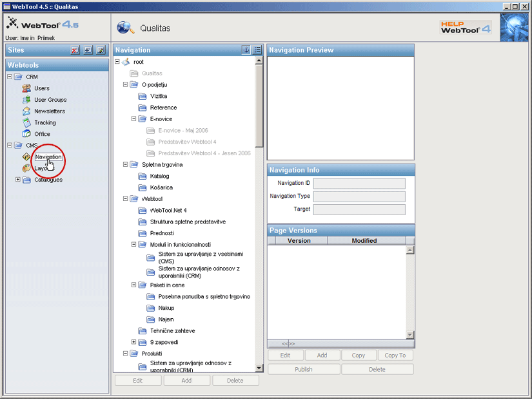Click the Tracking icon in Webtools
The image size is (532, 409).
(26, 122)
